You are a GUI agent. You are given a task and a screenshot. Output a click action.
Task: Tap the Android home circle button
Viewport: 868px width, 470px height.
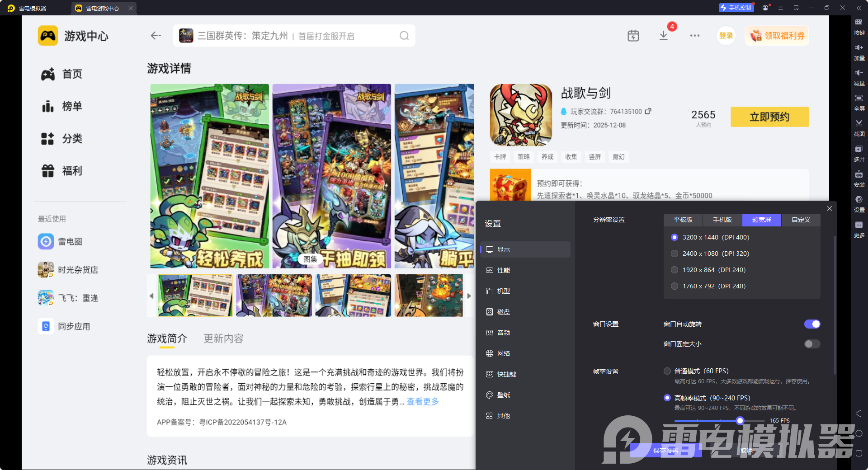[x=859, y=433]
